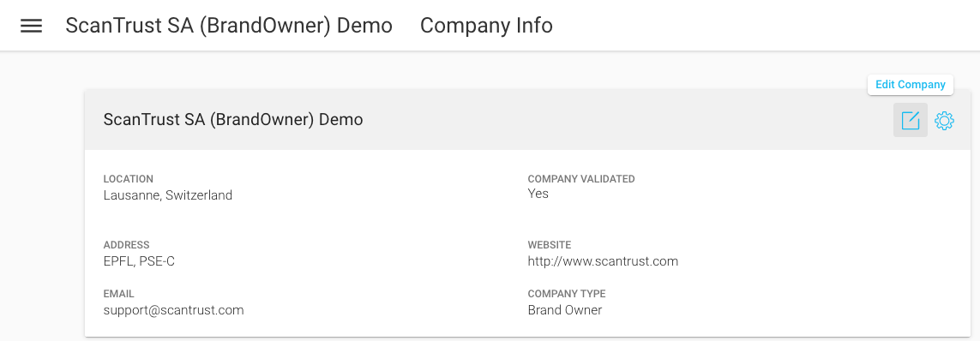The width and height of the screenshot is (980, 341).
Task: Click the LOCATION field label
Action: 128,178
